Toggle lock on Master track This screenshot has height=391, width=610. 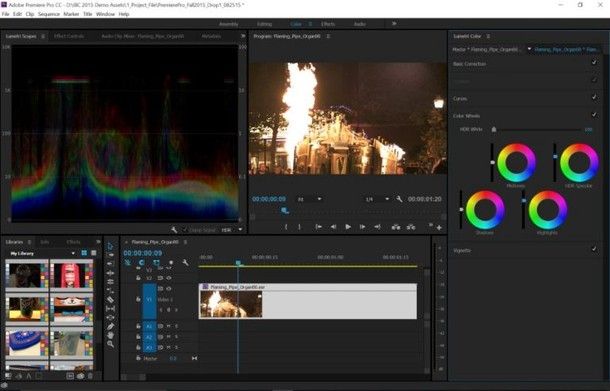138,358
